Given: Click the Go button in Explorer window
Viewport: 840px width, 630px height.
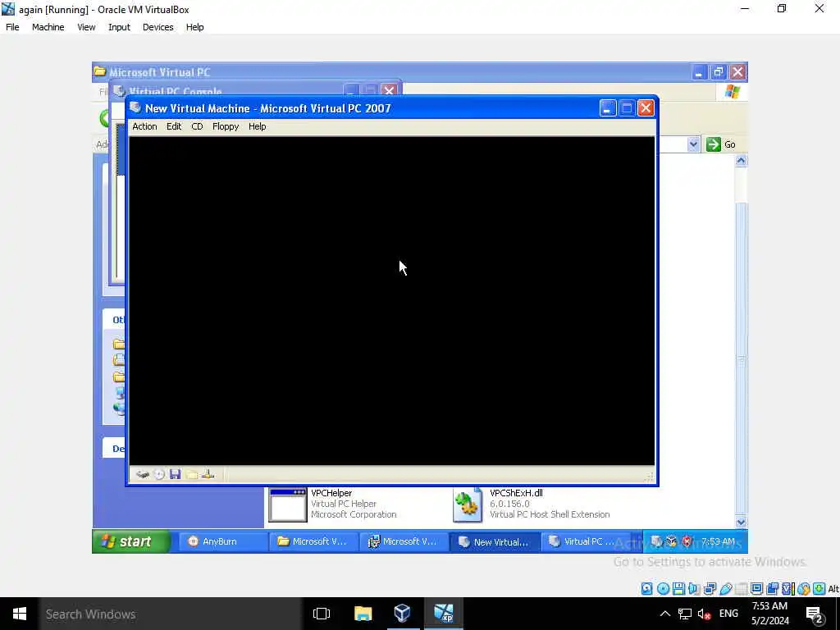Looking at the screenshot, I should tap(721, 144).
